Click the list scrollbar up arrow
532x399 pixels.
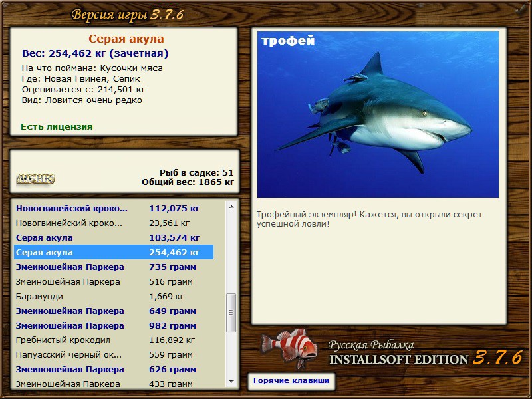pos(231,207)
